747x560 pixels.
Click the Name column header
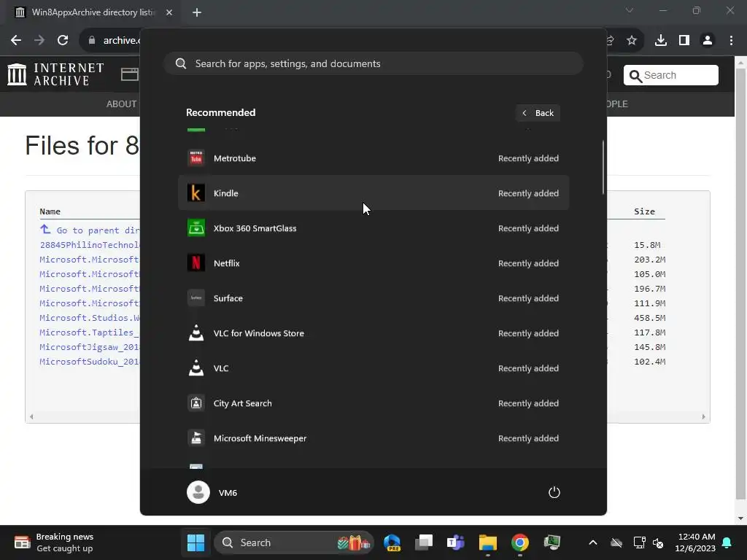50,211
